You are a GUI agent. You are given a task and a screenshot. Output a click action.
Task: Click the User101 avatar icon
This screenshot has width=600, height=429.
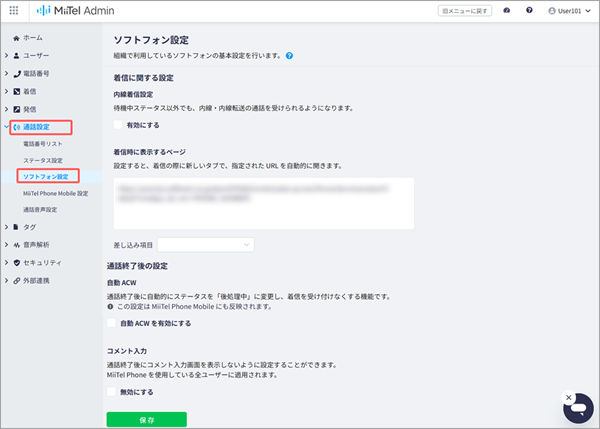click(x=552, y=11)
